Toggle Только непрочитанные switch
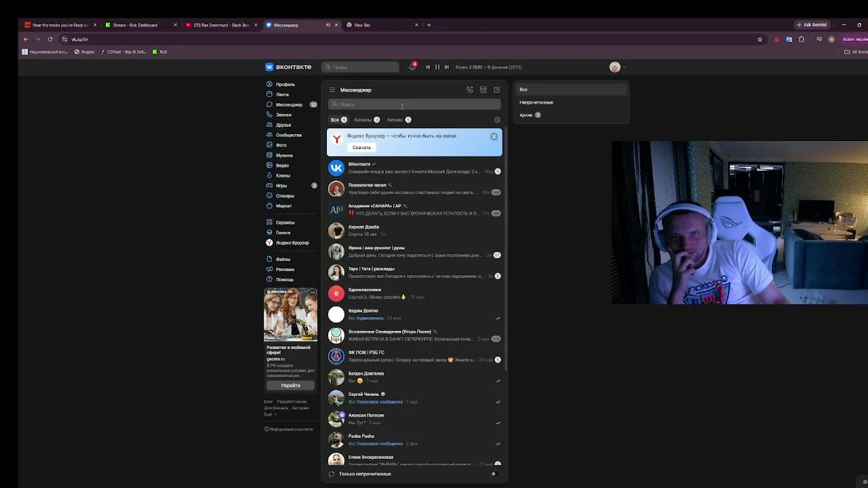Image resolution: width=868 pixels, height=488 pixels. click(x=496, y=474)
